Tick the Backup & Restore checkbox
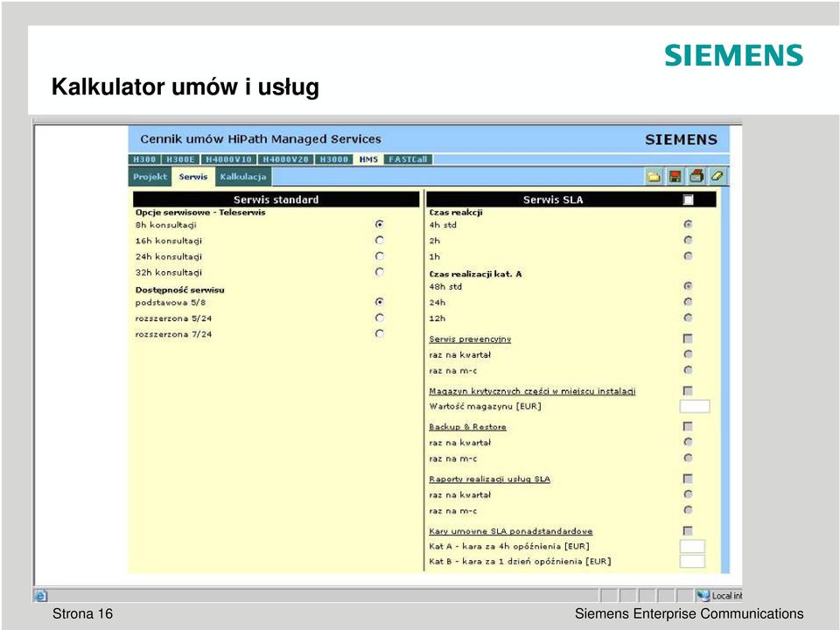 click(x=688, y=426)
